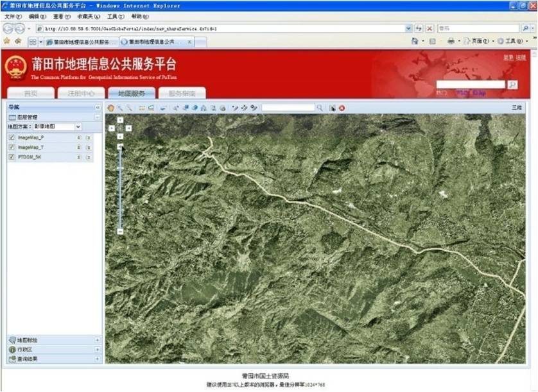Switch to the 首页 tab
Image resolution: width=538 pixels, height=392 pixels.
pos(30,93)
